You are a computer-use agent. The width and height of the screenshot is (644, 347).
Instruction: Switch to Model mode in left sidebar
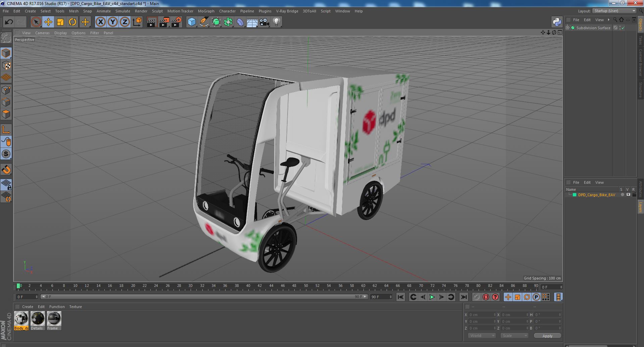(x=6, y=53)
